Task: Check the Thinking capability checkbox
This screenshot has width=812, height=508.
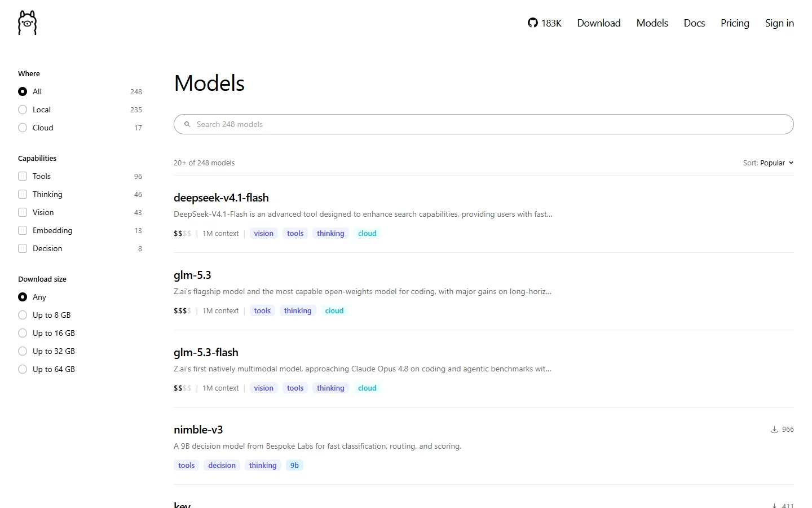Action: [23, 194]
